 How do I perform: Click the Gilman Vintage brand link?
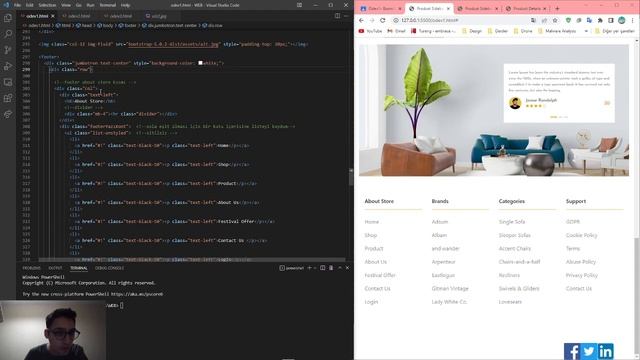450,288
